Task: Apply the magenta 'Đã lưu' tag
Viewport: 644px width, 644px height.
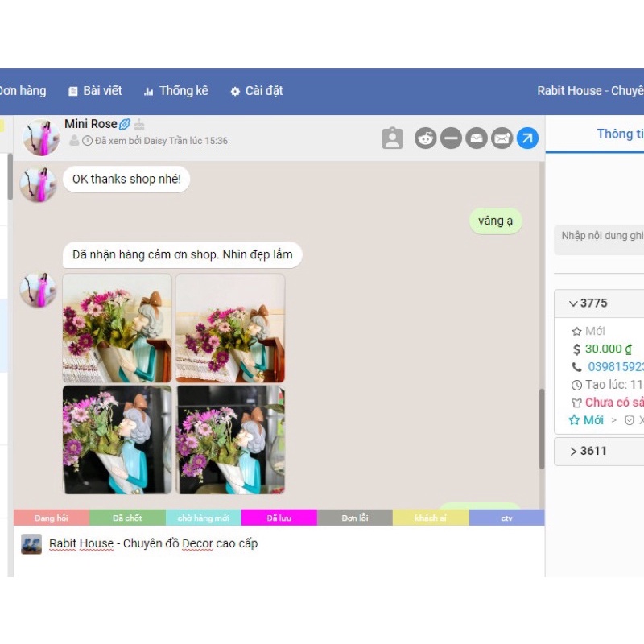Action: [279, 518]
